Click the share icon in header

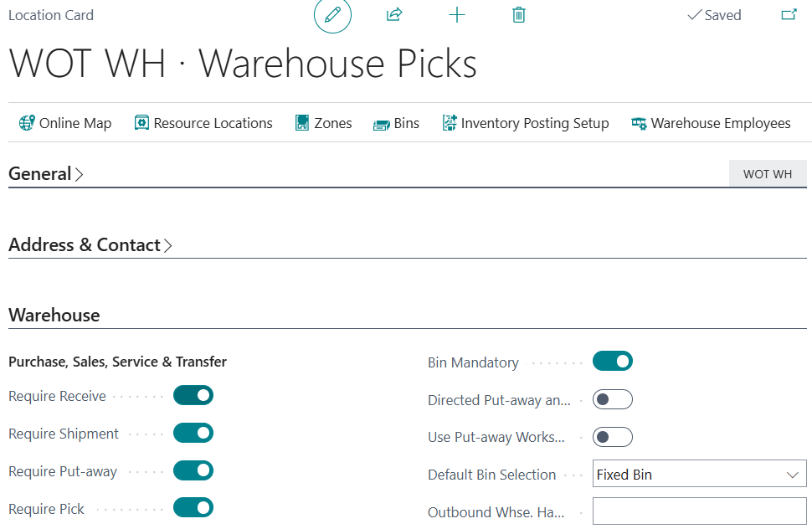tap(394, 15)
